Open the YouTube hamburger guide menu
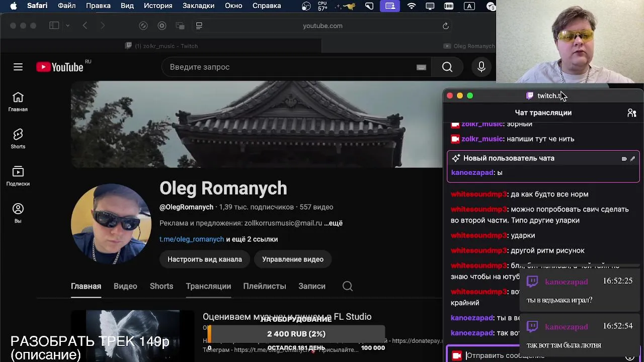Image resolution: width=644 pixels, height=362 pixels. tap(18, 67)
